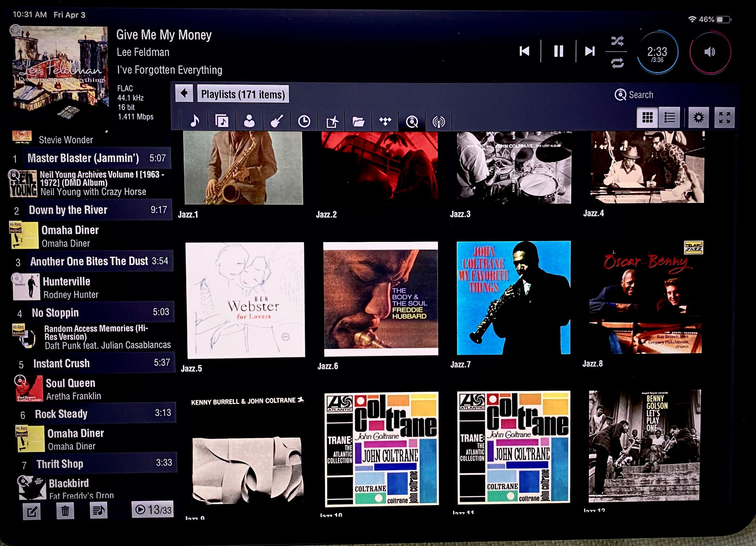Open the Tidal streaming icon
Screen dimensions: 756x546
[x=385, y=121]
